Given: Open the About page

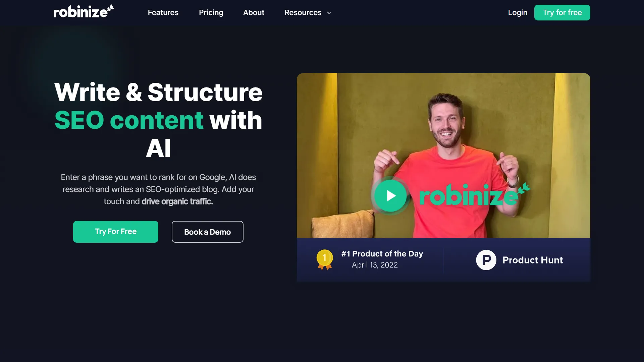Looking at the screenshot, I should [254, 12].
